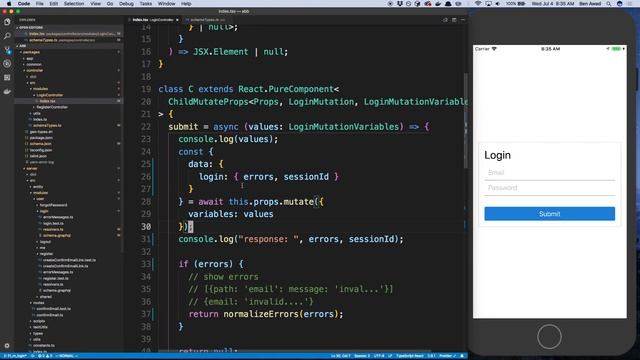The image size is (640, 360).
Task: Click the AirPlay display menu bar icon
Action: (488, 4)
